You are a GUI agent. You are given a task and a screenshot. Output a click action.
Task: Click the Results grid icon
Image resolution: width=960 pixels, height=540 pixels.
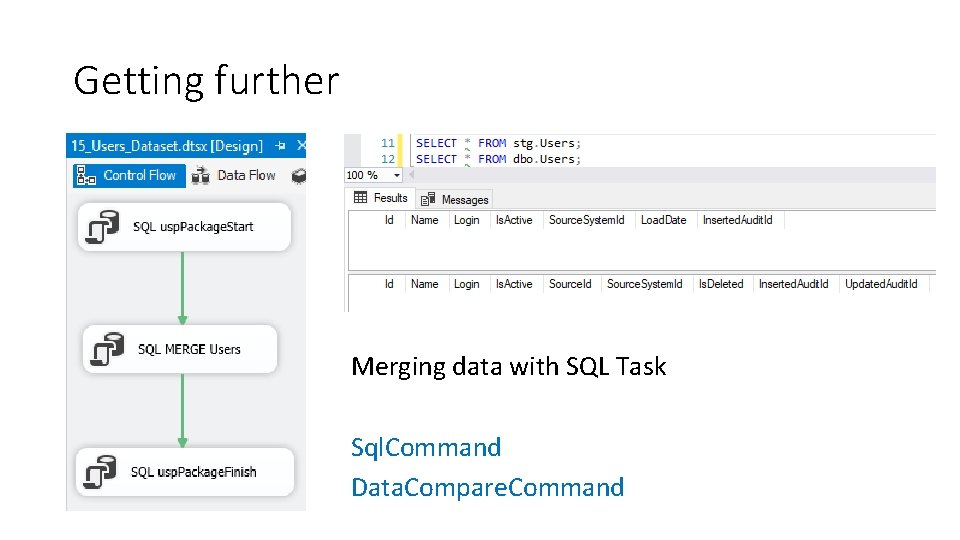[x=361, y=198]
